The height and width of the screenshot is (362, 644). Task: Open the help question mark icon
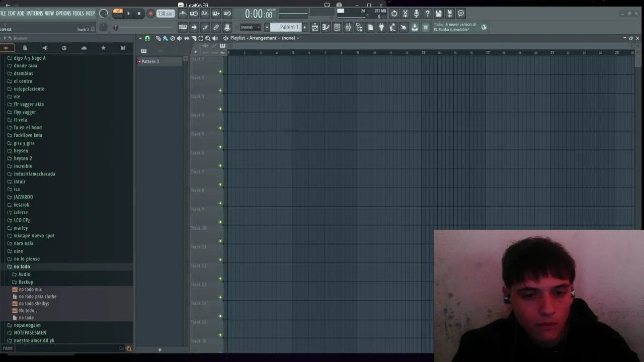(x=427, y=14)
